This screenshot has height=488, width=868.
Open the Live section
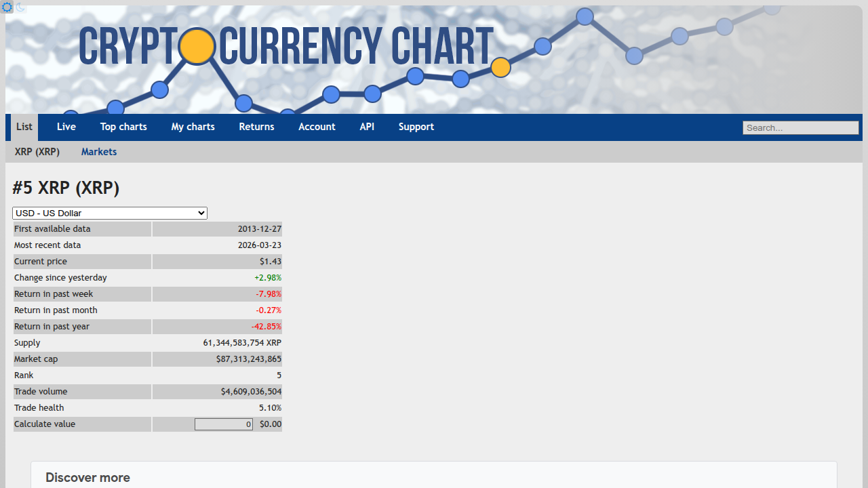coord(66,127)
